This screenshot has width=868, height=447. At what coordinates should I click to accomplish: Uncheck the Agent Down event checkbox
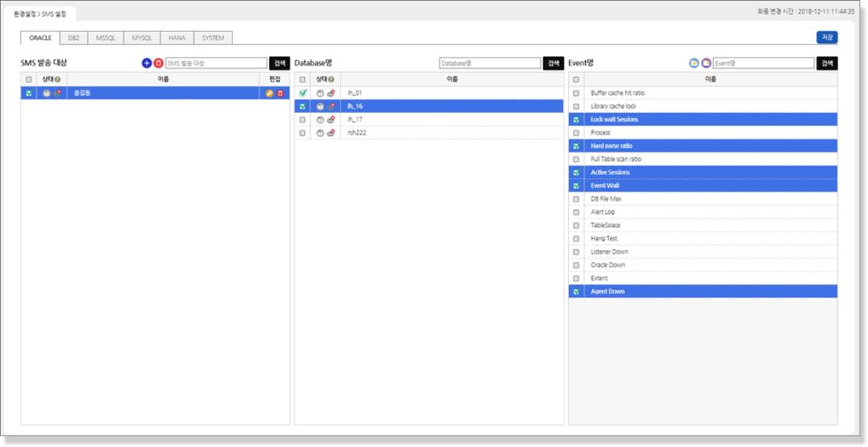tap(576, 291)
